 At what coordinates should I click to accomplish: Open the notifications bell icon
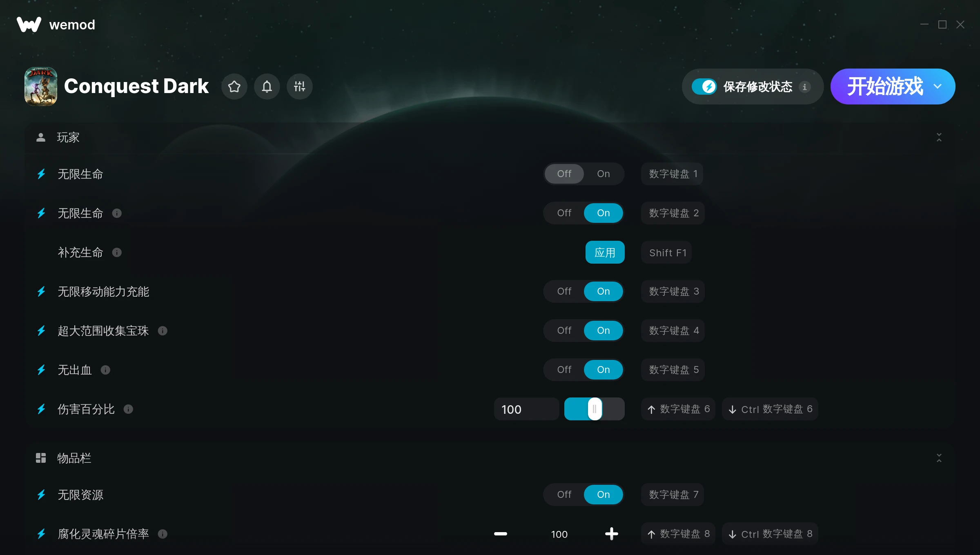267,87
